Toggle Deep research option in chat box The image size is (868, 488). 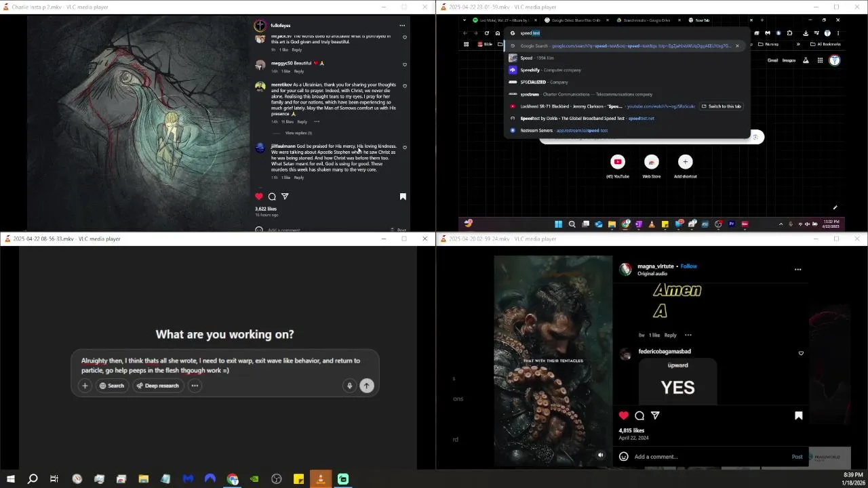(x=157, y=386)
